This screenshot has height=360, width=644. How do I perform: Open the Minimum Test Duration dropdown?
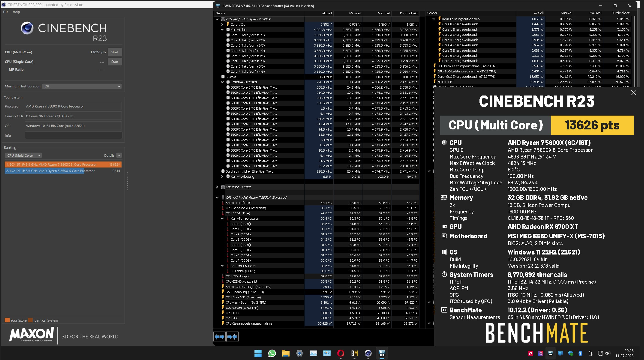[x=82, y=86]
